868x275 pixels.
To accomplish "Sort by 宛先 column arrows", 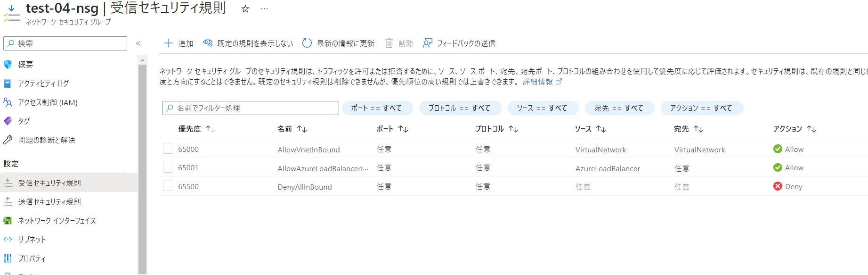I will (698, 129).
